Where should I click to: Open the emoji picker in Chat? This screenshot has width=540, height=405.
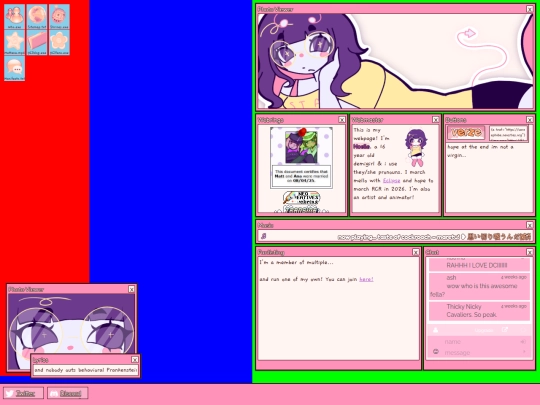point(436,352)
